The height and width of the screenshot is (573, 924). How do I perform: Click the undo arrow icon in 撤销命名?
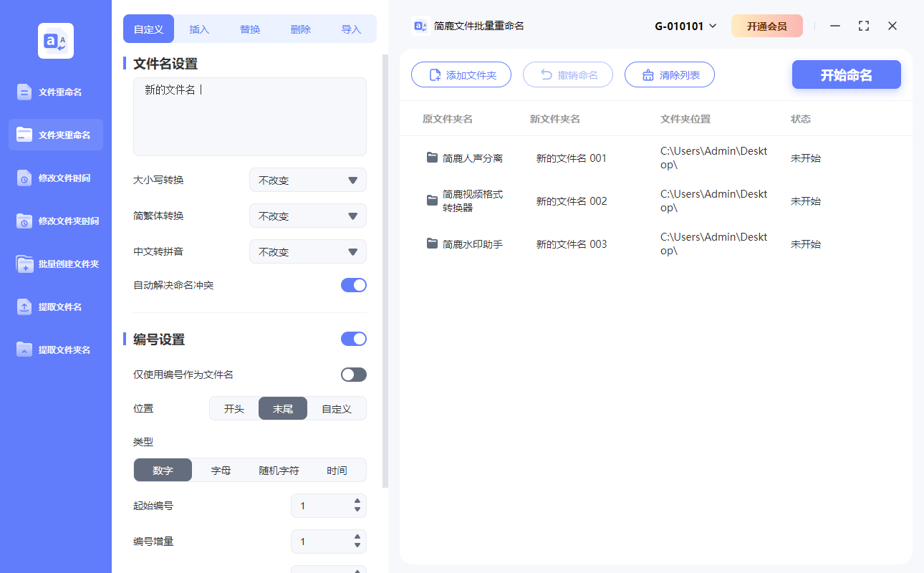[546, 74]
